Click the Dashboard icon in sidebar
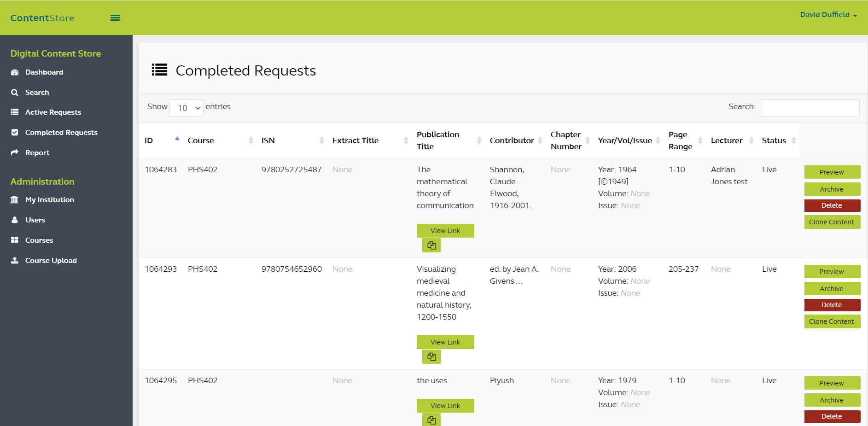 (15, 72)
